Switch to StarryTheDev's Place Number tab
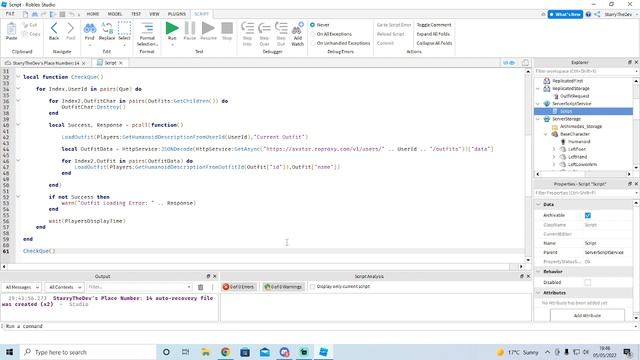Image resolution: width=640 pixels, height=360 pixels. (45, 63)
